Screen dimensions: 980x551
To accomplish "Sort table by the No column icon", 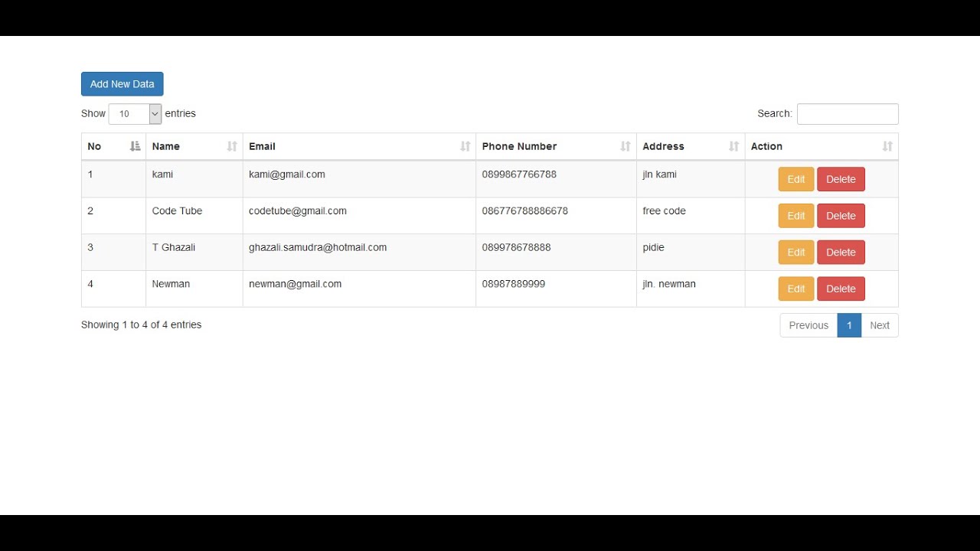I will click(136, 146).
